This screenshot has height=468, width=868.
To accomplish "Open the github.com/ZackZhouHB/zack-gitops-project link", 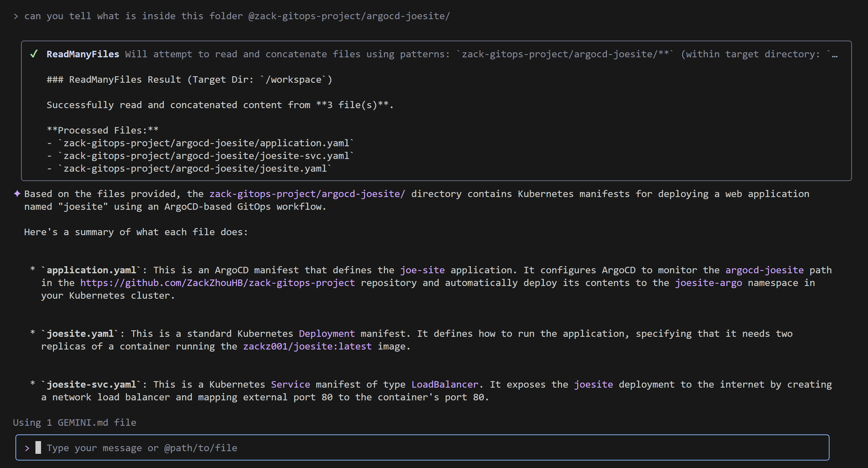I will (x=217, y=282).
